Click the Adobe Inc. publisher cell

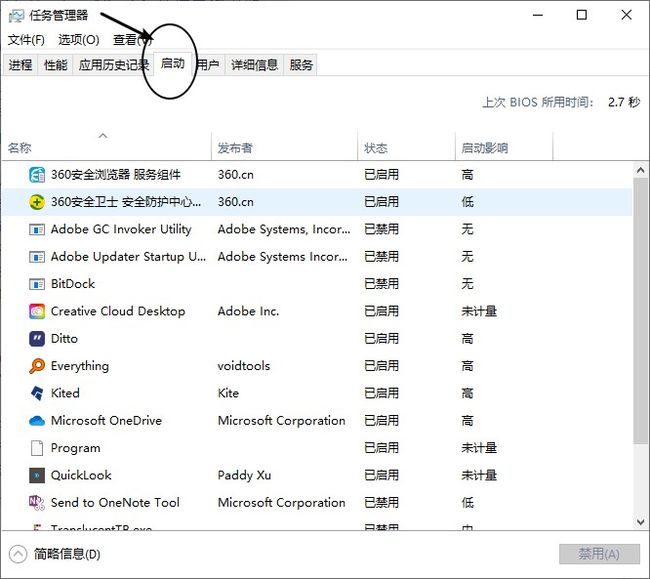(248, 311)
